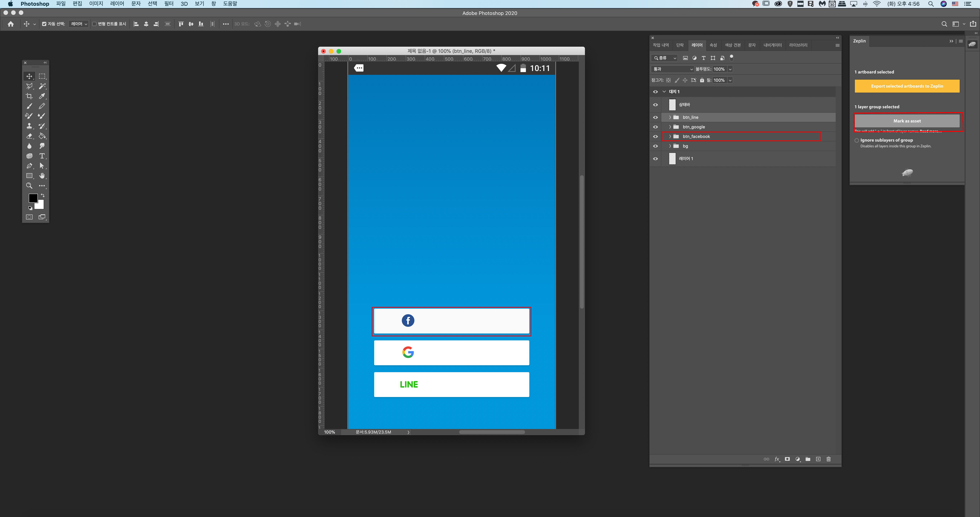Switch to the 속성 panel tab
The height and width of the screenshot is (517, 980).
(713, 45)
